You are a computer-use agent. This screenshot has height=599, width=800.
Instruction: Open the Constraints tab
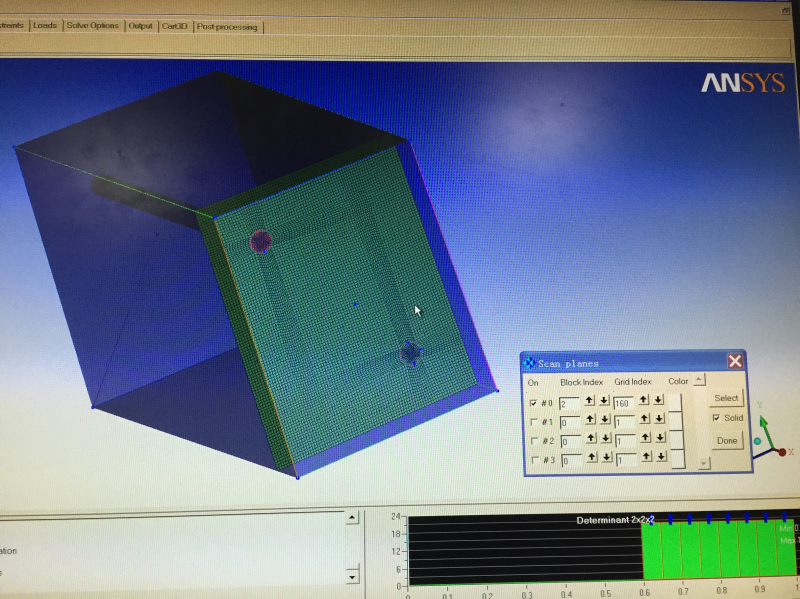coord(12,24)
